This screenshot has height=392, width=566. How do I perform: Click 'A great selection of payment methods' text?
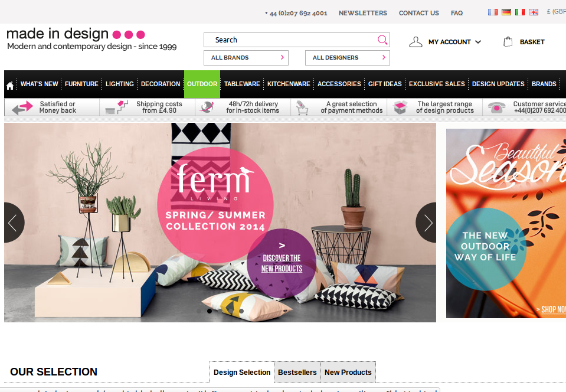pyautogui.click(x=352, y=107)
